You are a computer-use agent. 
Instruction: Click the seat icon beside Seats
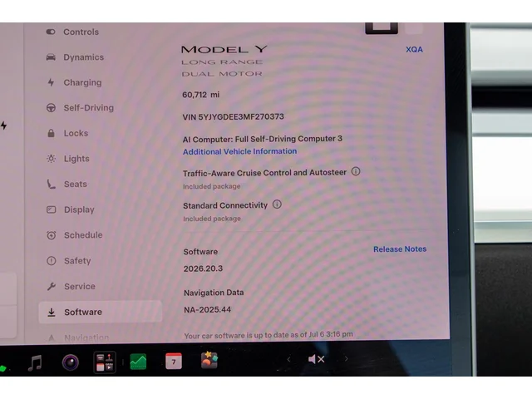coord(51,184)
